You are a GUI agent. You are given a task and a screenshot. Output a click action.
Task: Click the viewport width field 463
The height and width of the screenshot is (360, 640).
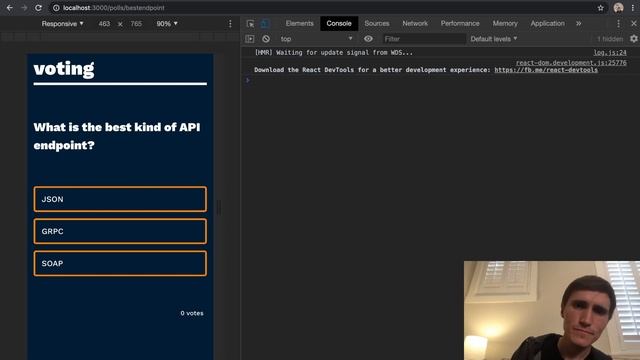(104, 24)
